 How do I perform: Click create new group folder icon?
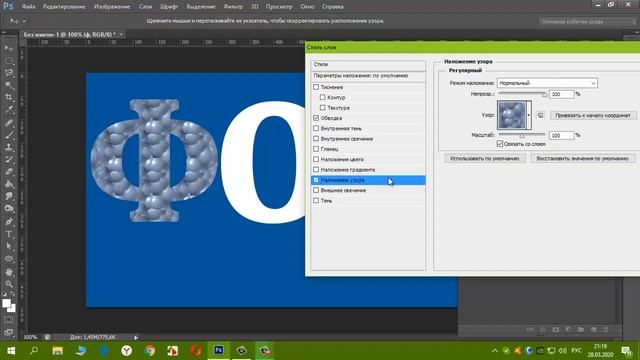(x=581, y=329)
